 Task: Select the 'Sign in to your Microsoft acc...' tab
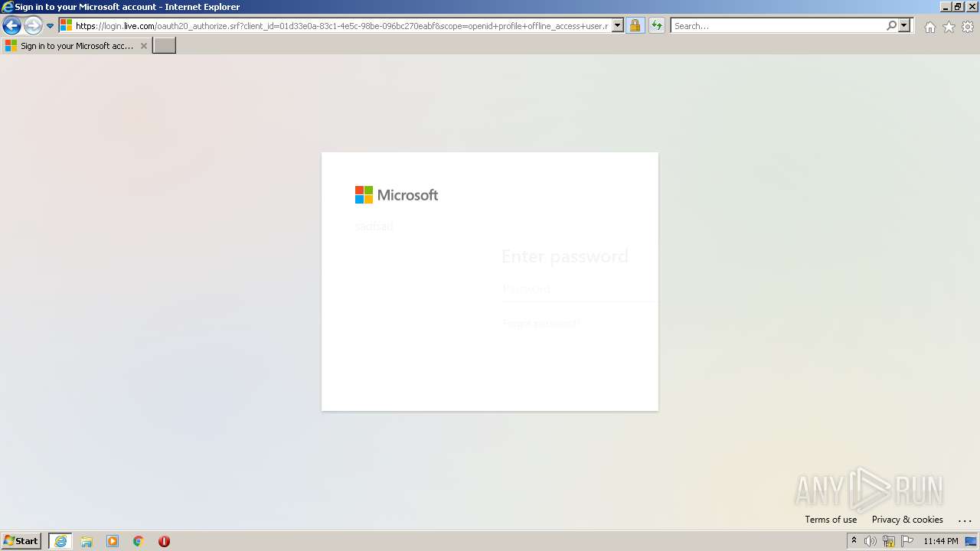(77, 46)
